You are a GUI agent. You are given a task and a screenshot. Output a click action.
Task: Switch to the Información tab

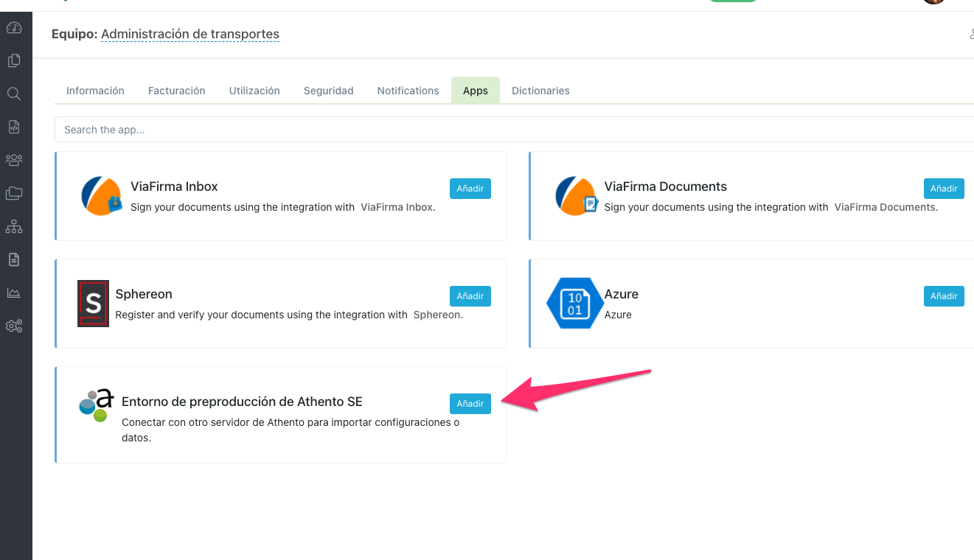(x=95, y=91)
